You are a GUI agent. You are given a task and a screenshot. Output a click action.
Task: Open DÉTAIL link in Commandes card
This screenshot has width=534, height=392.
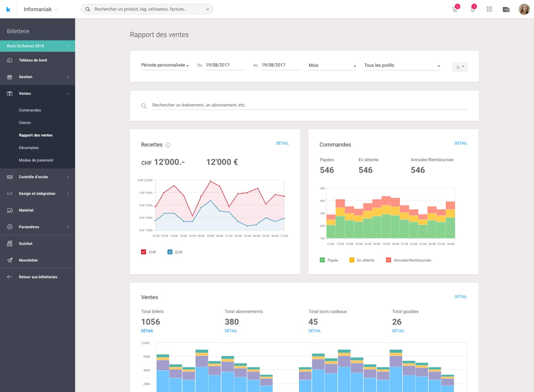(461, 143)
